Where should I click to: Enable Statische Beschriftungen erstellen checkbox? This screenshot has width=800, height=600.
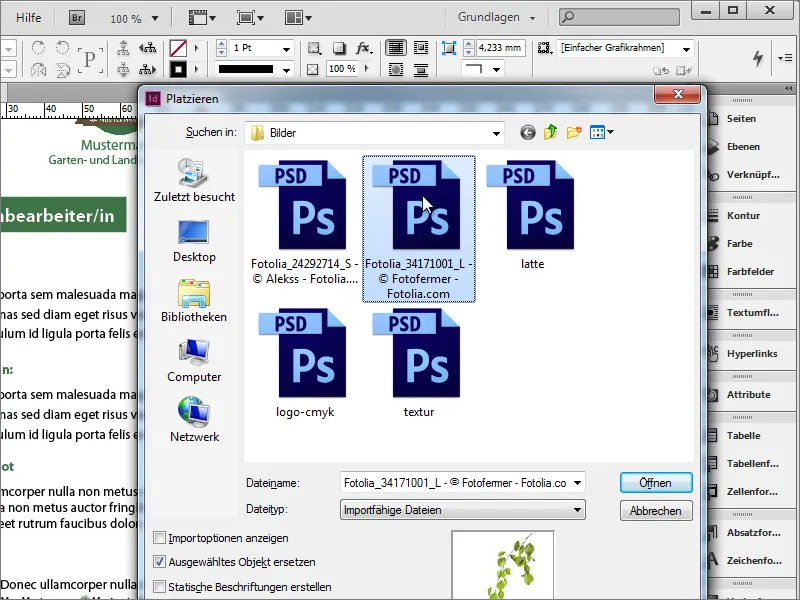[x=160, y=586]
